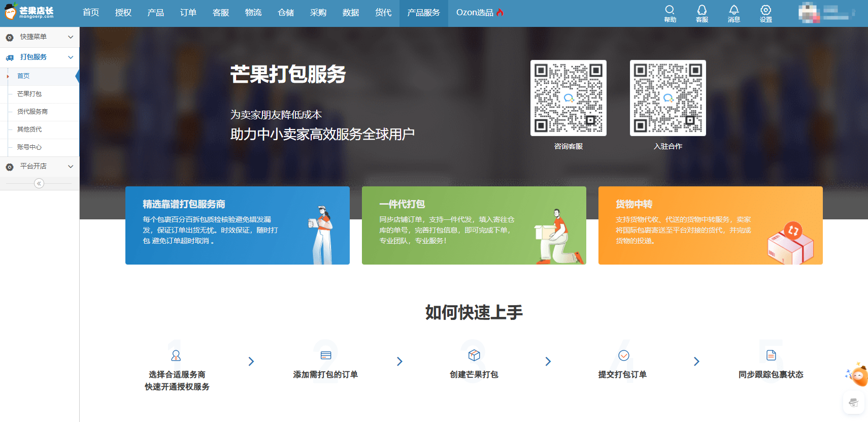Click the 同步跟踪包裹状态 step text

click(771, 375)
